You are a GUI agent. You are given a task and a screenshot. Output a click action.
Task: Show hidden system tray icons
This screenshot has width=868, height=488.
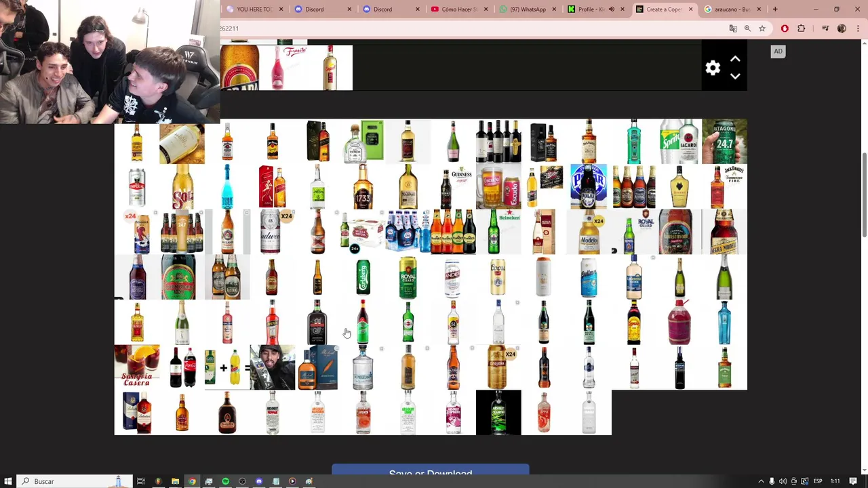[x=761, y=481]
